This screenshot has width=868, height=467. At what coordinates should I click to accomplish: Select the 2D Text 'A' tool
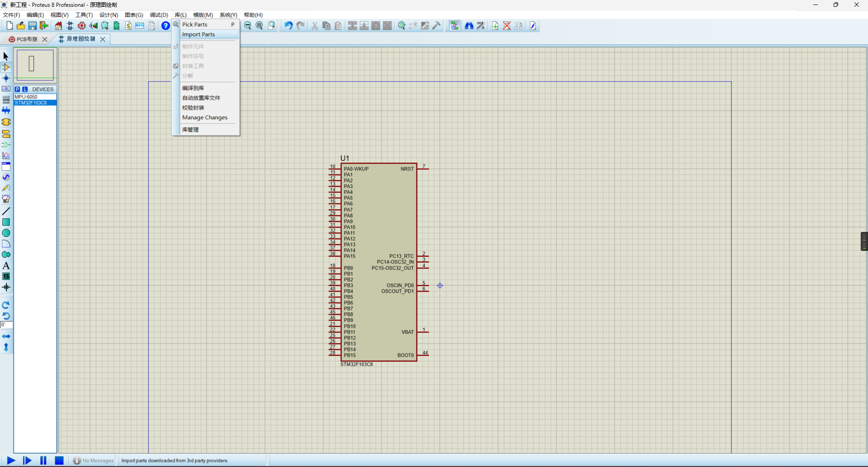(x=6, y=265)
